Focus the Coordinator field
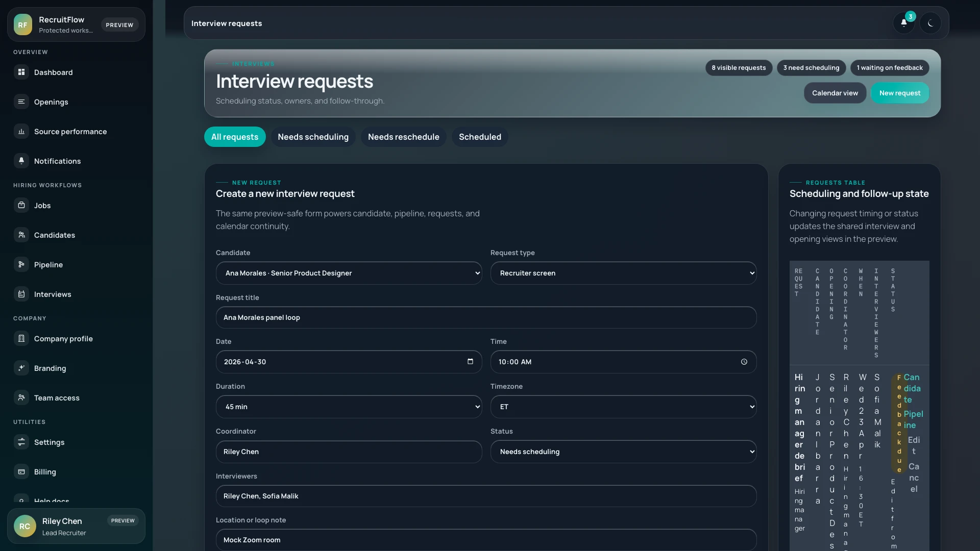The height and width of the screenshot is (551, 980). point(349,452)
